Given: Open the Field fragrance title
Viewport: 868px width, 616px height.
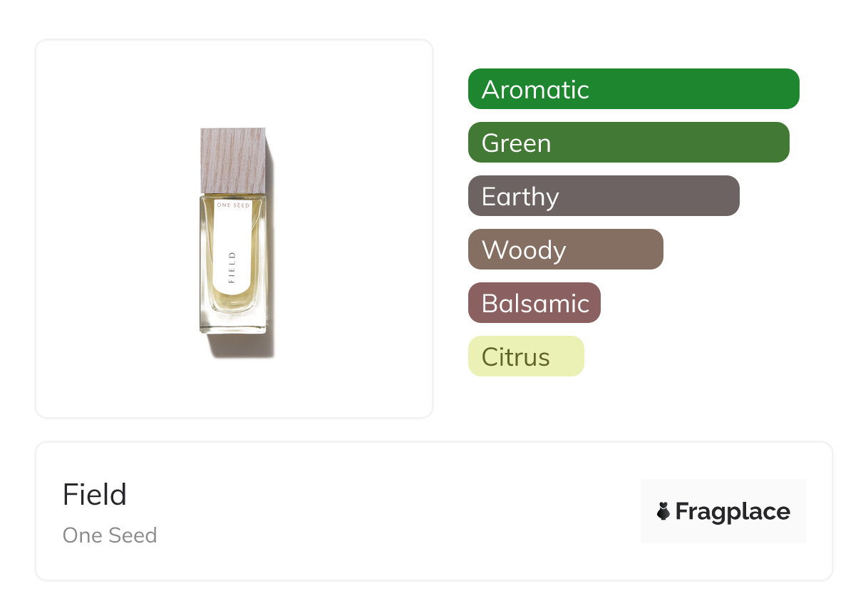Looking at the screenshot, I should (x=95, y=495).
